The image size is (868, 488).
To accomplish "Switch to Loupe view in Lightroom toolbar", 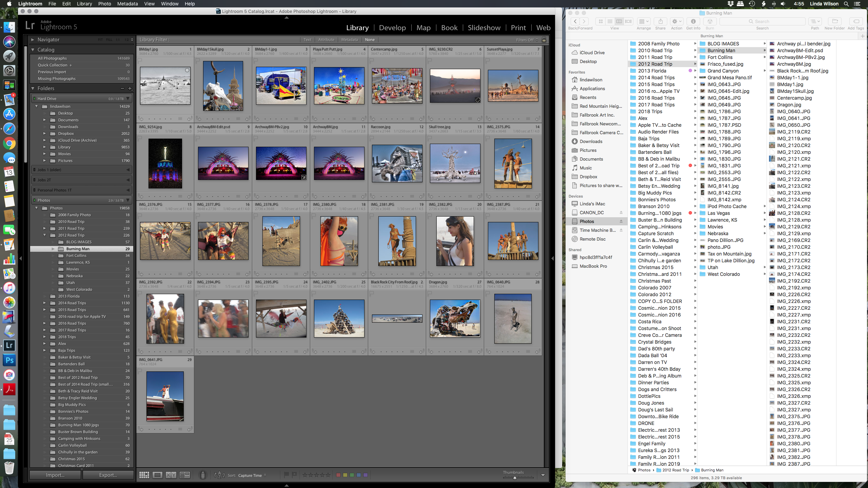I will point(157,475).
